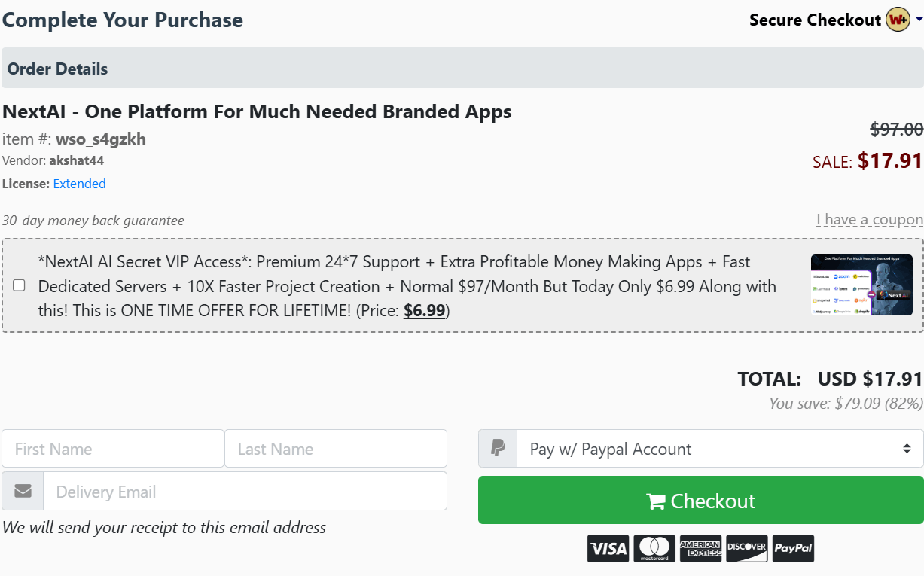This screenshot has height=576, width=924.
Task: Click the 30-day money back guarantee text
Action: pos(93,221)
